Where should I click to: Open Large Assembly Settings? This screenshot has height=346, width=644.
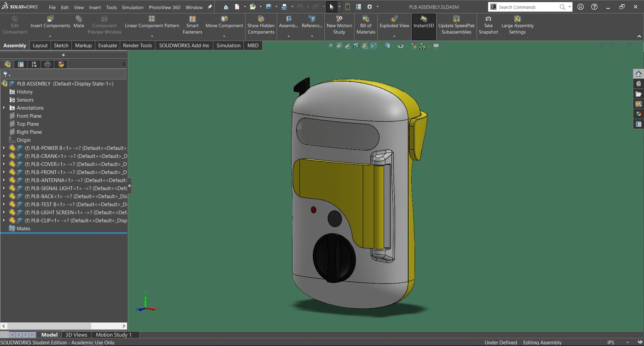(x=517, y=25)
